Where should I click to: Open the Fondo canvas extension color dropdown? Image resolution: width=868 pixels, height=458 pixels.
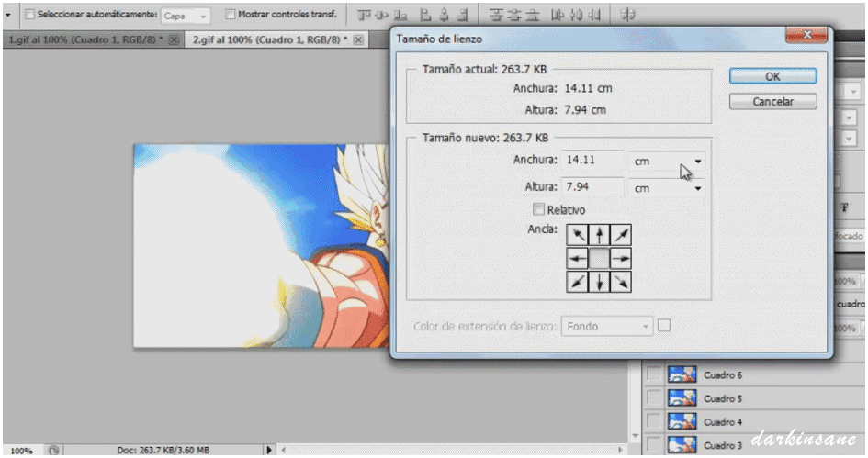(607, 327)
